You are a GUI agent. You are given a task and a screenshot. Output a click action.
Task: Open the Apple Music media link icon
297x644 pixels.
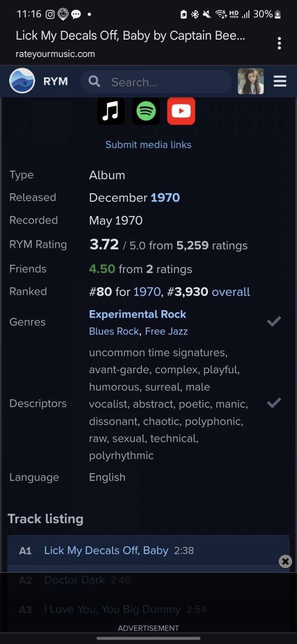point(111,111)
